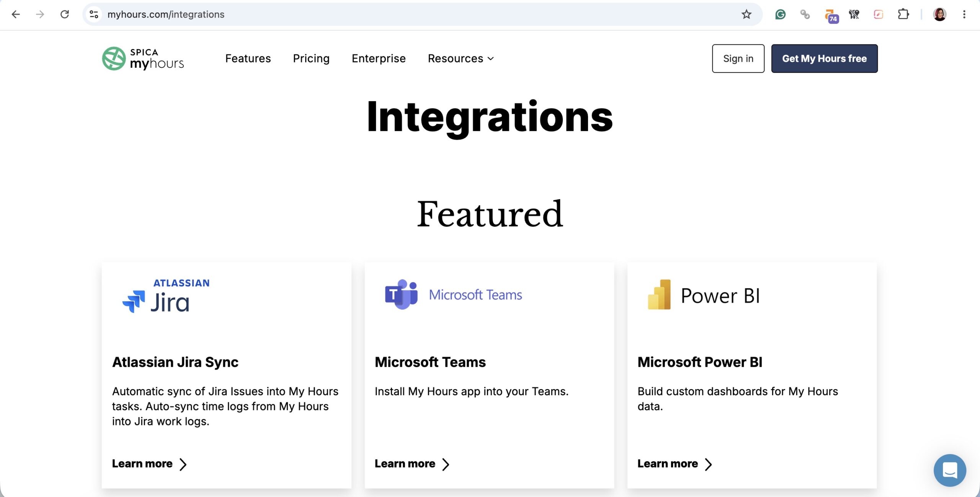Screen dimensions: 980x497
Task: Learn more about Microsoft Power BI
Action: coord(675,464)
